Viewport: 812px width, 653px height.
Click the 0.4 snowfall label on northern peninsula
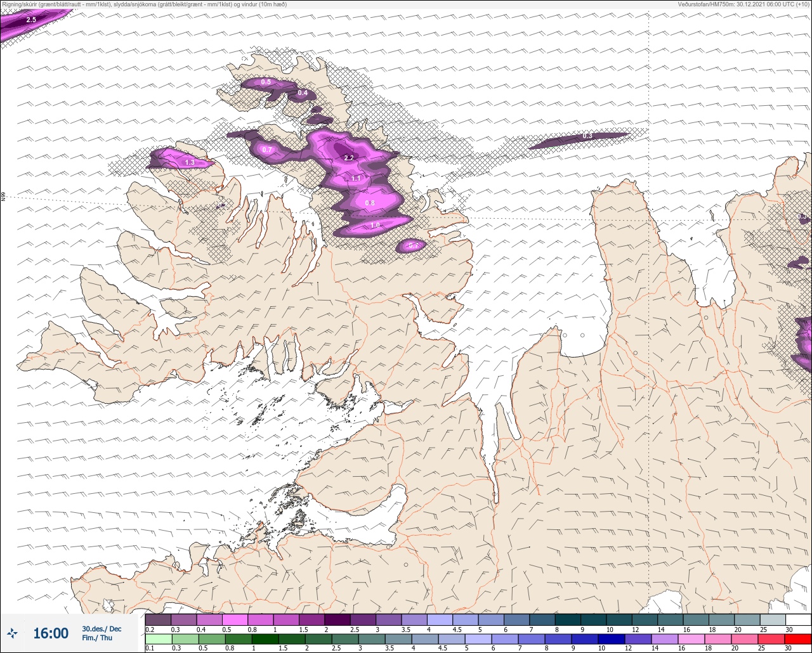303,93
